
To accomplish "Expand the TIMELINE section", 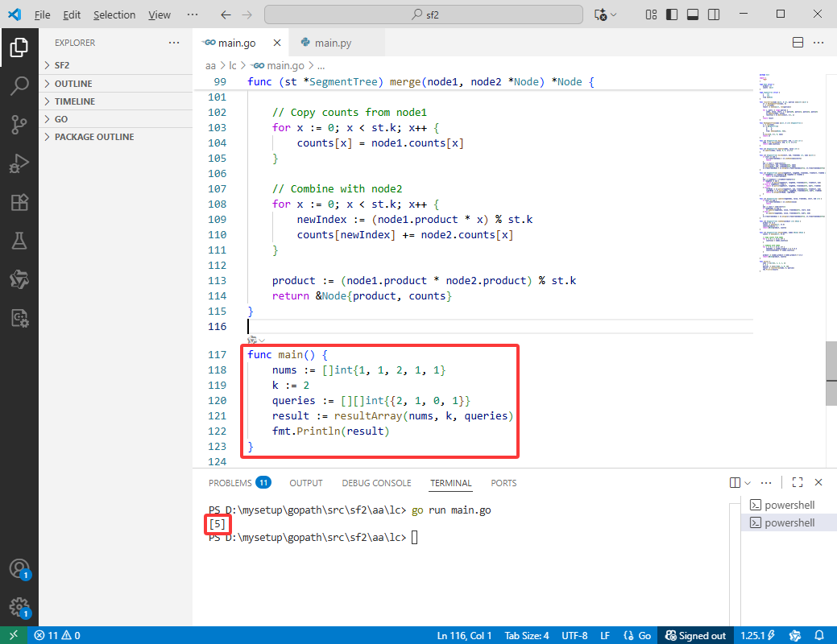I will 115,101.
